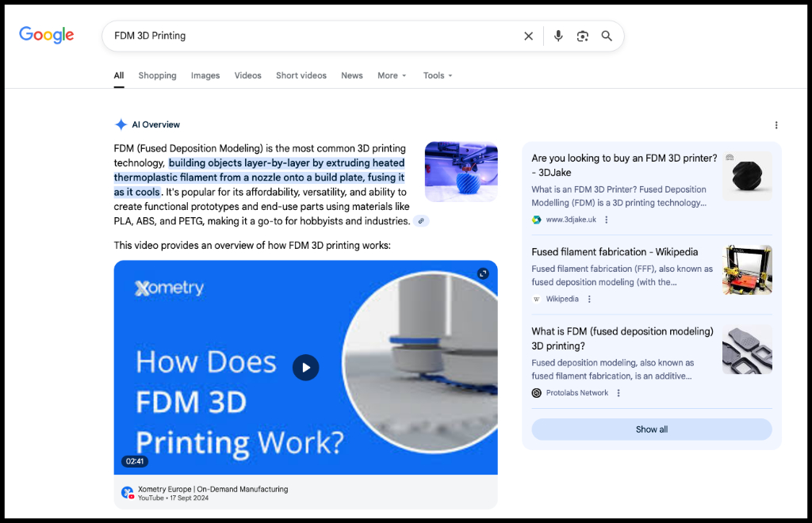Click the source link chip icon
Viewport: 812px width, 523px height.
pos(421,221)
